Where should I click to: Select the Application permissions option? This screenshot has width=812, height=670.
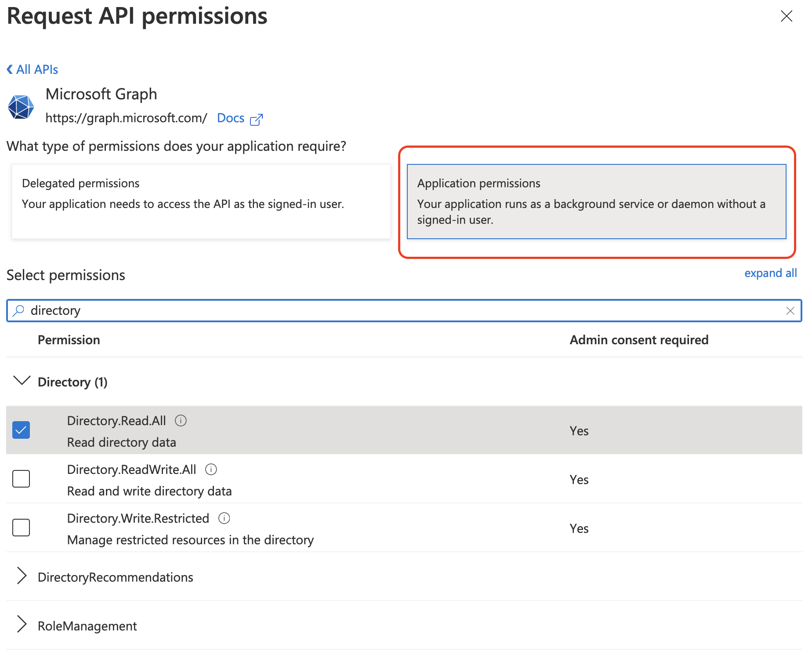596,201
